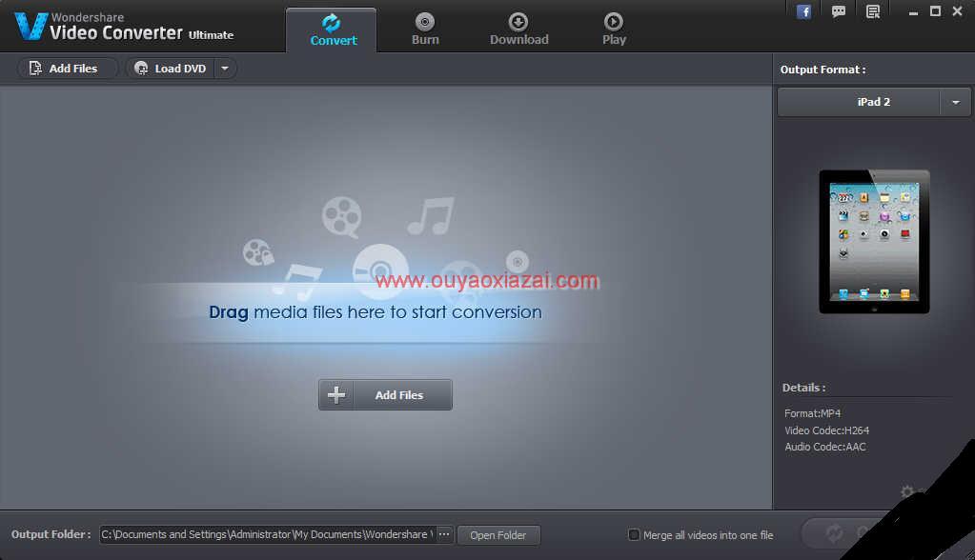
Task: Close the Video Converter window
Action: click(958, 11)
